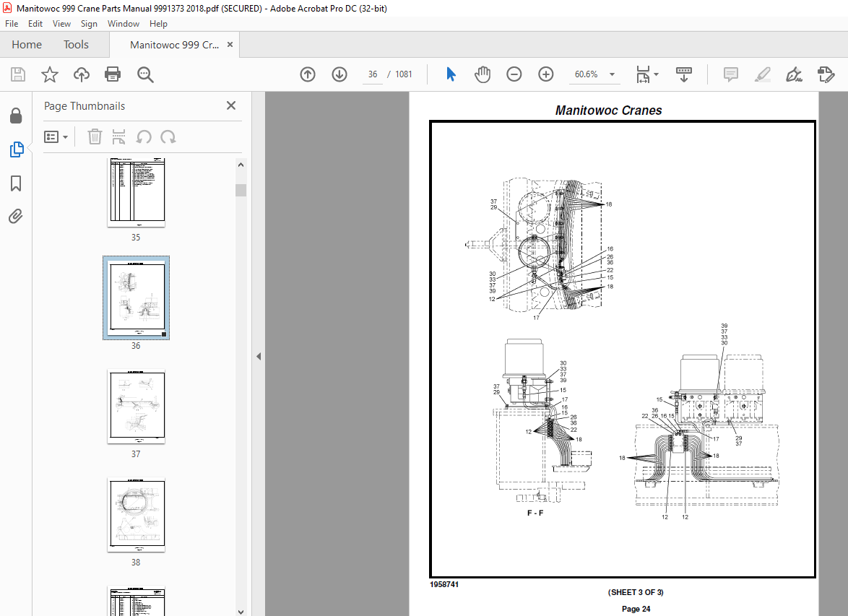Click the drawing number 1958741
Screen dimensions: 848x616
444,585
